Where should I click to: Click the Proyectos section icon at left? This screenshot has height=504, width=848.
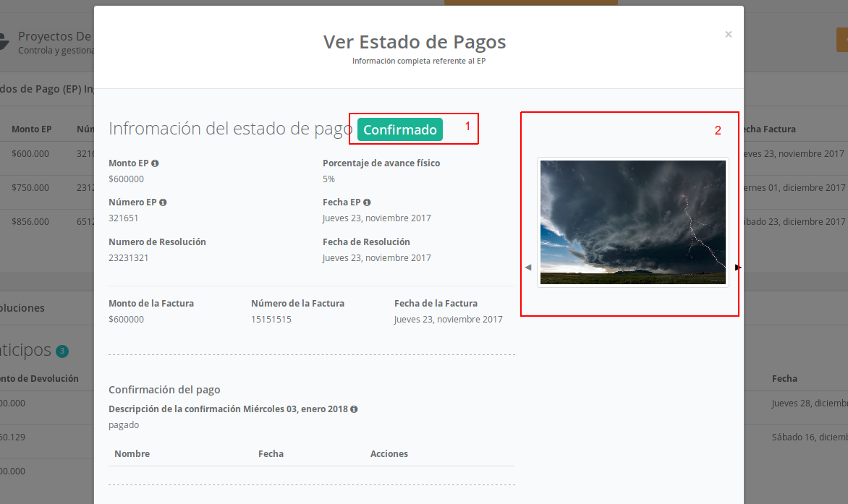(4, 41)
